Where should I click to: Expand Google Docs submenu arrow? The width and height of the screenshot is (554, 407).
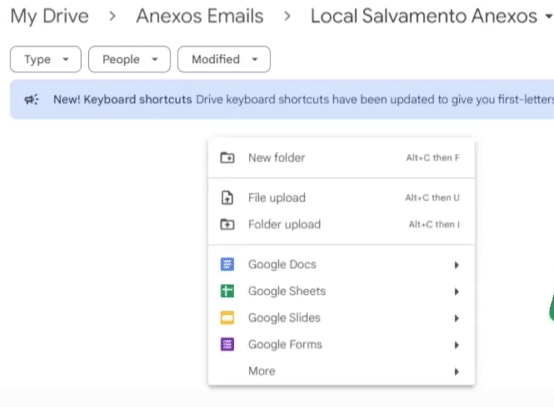click(456, 265)
